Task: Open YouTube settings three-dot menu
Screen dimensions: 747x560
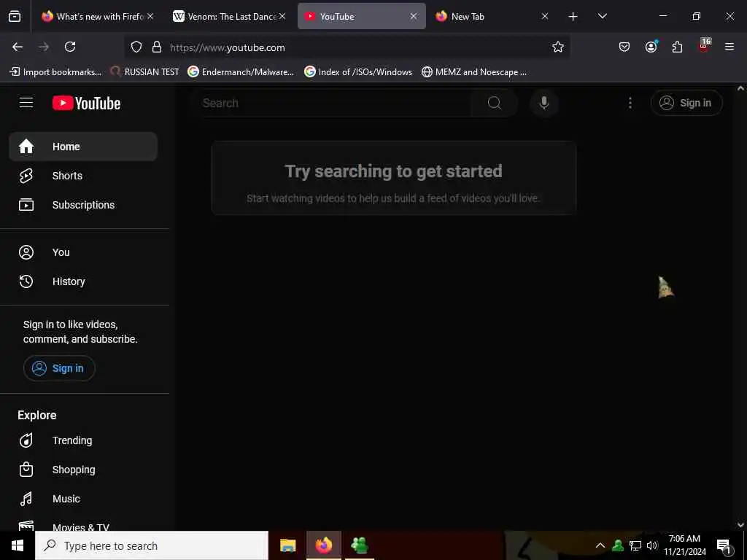Action: tap(630, 103)
